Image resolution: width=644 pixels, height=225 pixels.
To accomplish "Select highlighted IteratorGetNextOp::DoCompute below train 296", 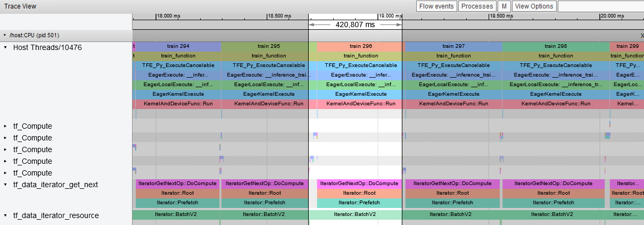I will coord(359,184).
